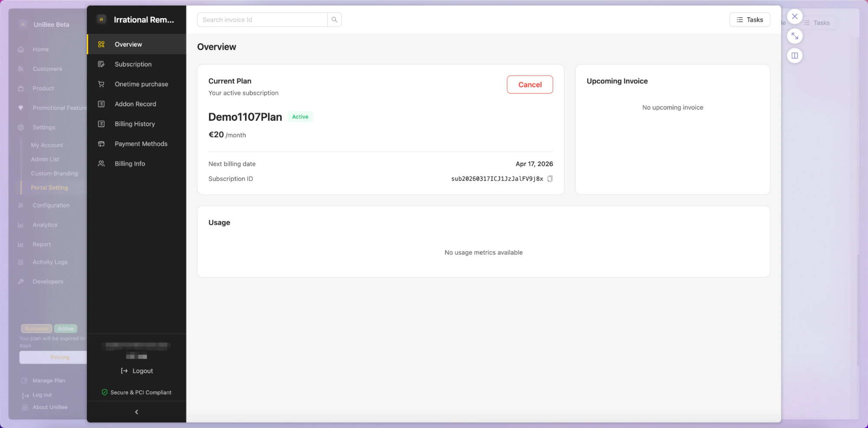Click the Pricing button in the left sidebar
The image size is (868, 428).
coord(59,357)
